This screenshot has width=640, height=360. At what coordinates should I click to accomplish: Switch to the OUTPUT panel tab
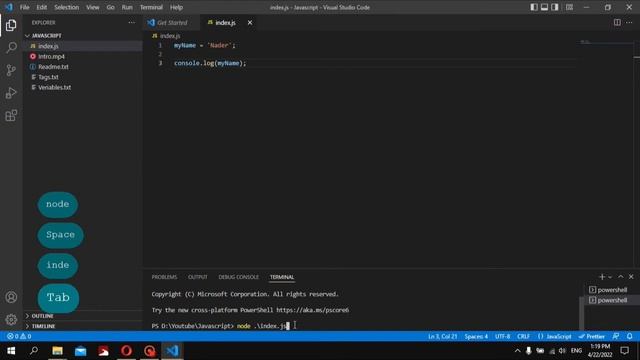point(198,277)
